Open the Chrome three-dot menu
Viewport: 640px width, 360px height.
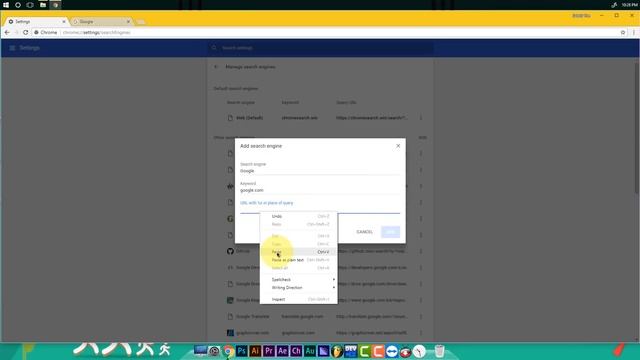coord(633,32)
